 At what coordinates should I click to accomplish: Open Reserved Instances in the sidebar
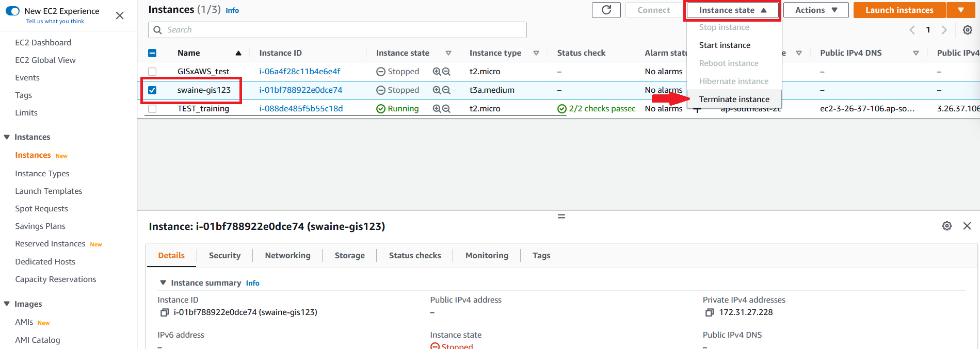point(50,244)
